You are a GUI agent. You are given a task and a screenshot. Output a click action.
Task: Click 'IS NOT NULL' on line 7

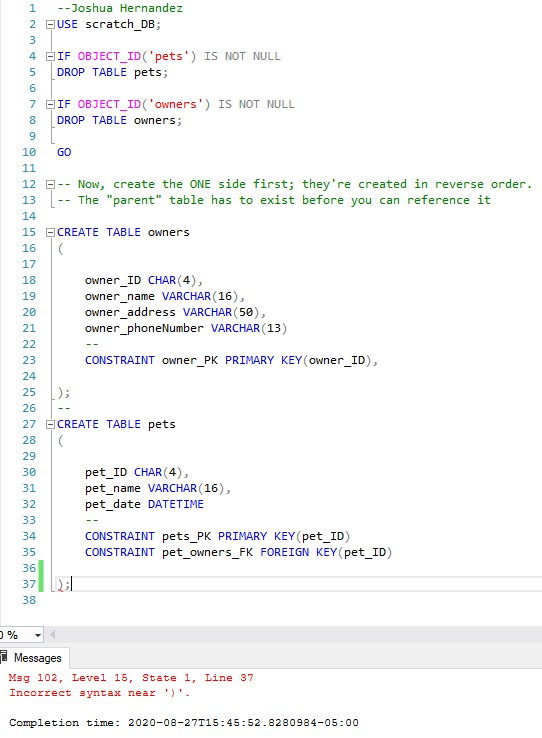coord(256,104)
